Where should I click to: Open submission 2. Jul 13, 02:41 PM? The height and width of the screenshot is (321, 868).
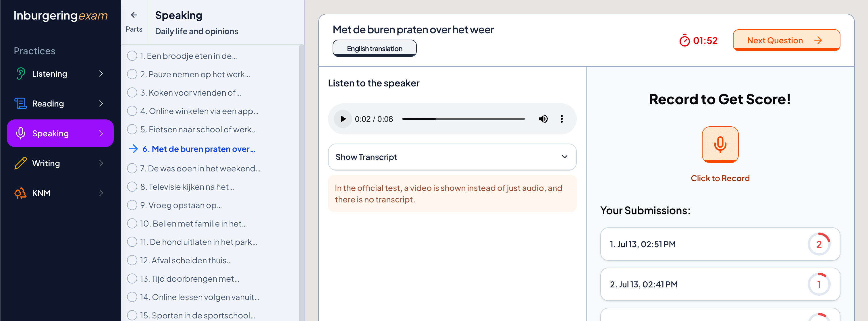(x=720, y=284)
